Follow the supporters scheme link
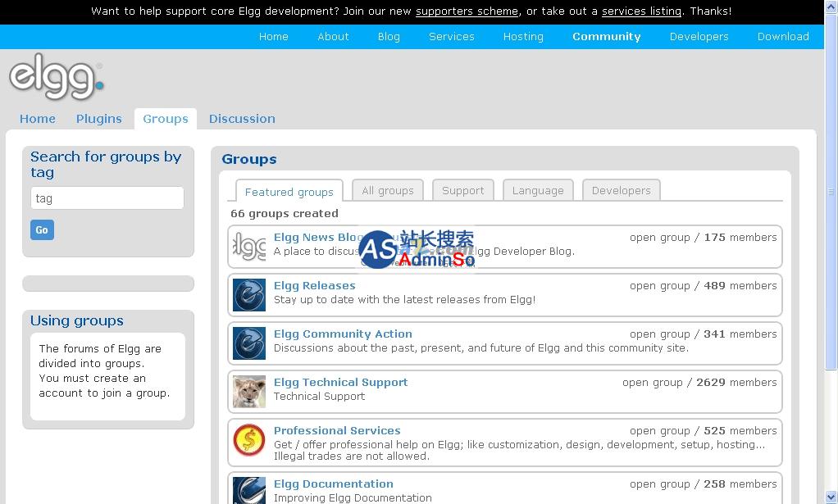 467,11
